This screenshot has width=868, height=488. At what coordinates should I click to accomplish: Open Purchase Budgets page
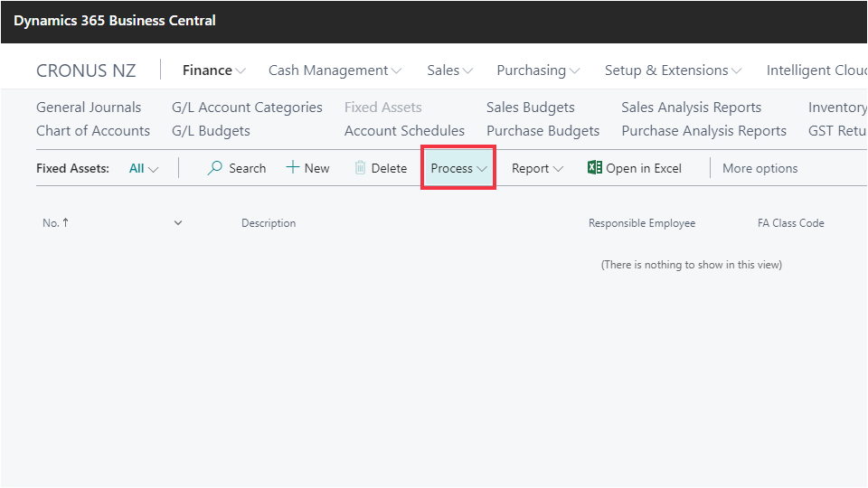coord(543,131)
